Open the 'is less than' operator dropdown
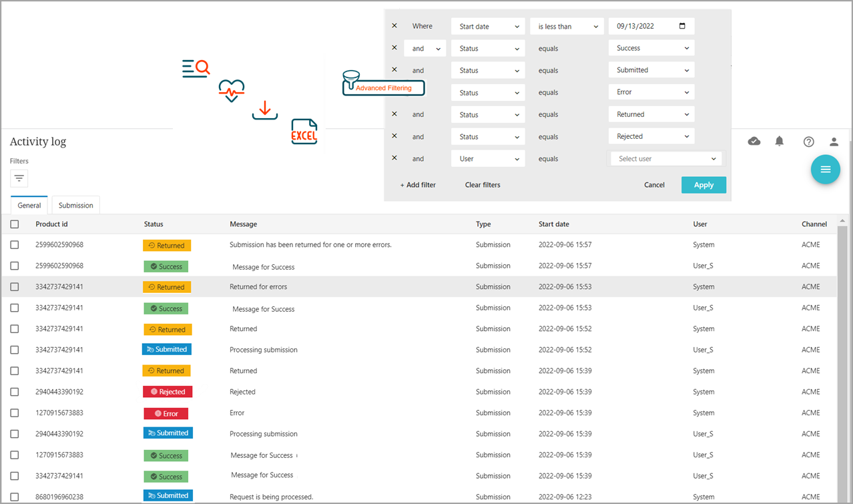The image size is (853, 504). pos(567,27)
